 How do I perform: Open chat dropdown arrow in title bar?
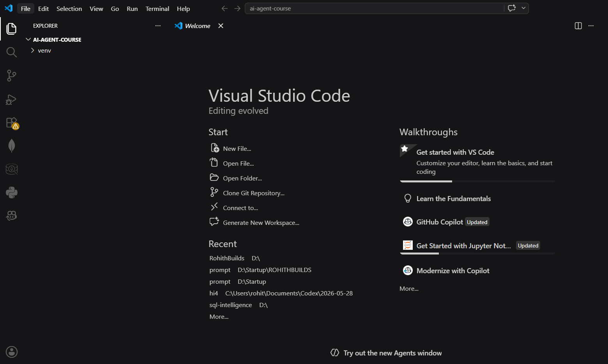point(523,8)
